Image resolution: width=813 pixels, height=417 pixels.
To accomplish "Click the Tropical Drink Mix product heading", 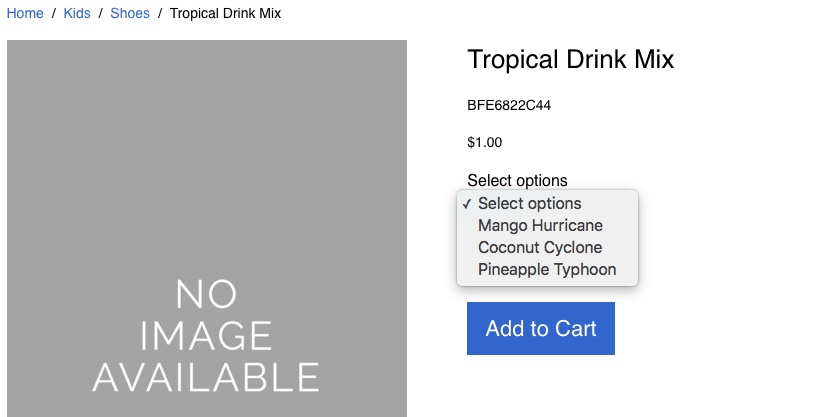I will pos(570,59).
